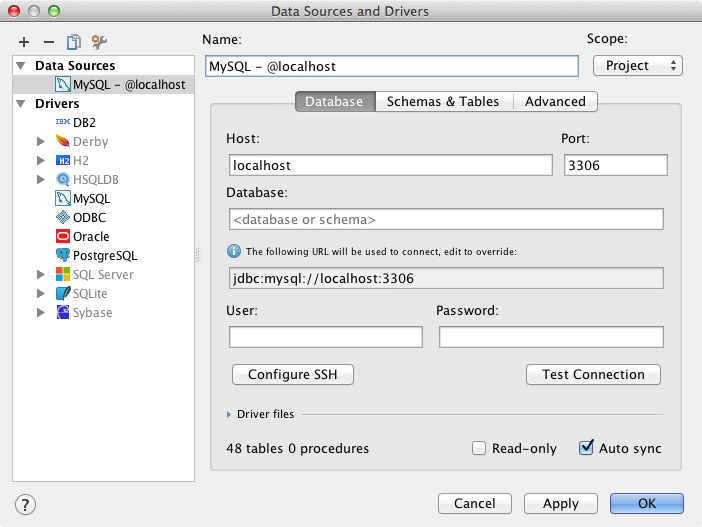The image size is (702, 527).
Task: Click the Database or schema field
Action: (446, 219)
